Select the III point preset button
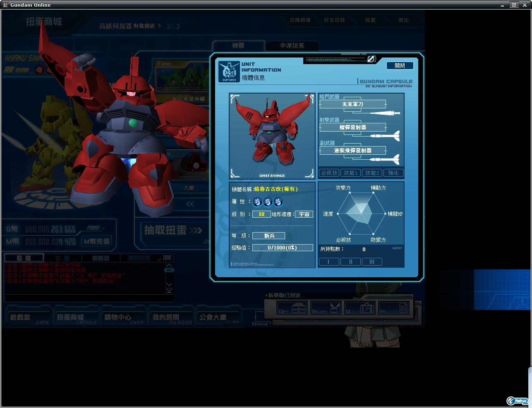 tap(372, 262)
